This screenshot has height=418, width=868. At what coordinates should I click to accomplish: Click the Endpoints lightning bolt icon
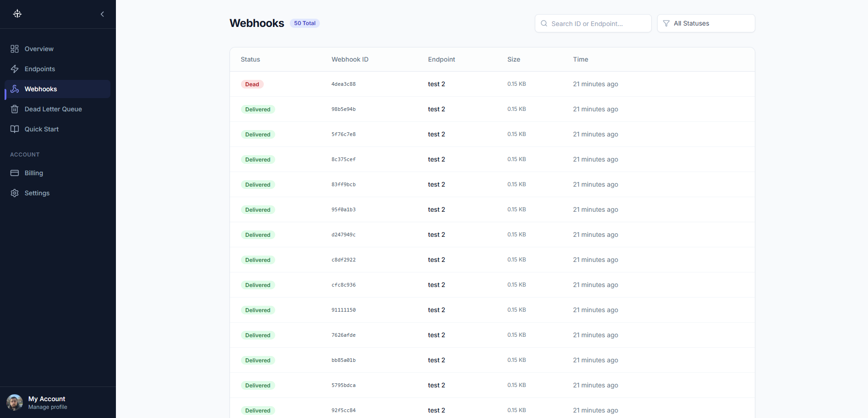point(15,69)
